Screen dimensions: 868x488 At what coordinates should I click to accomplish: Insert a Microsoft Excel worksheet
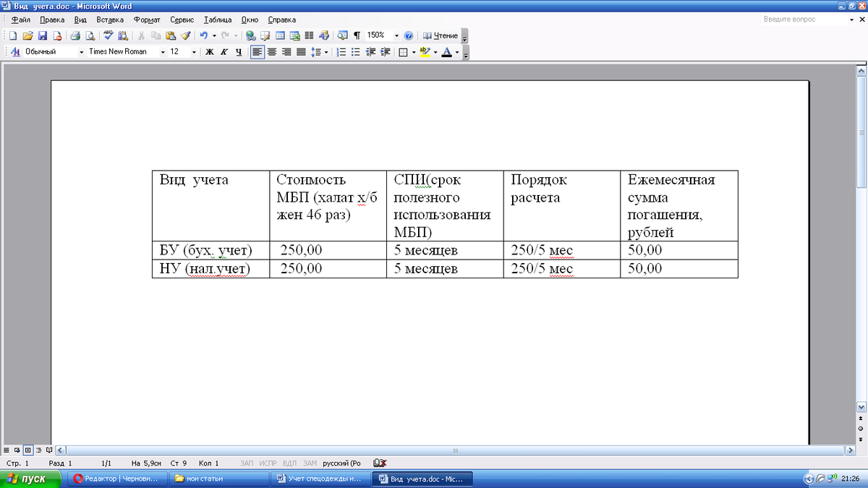pos(295,35)
